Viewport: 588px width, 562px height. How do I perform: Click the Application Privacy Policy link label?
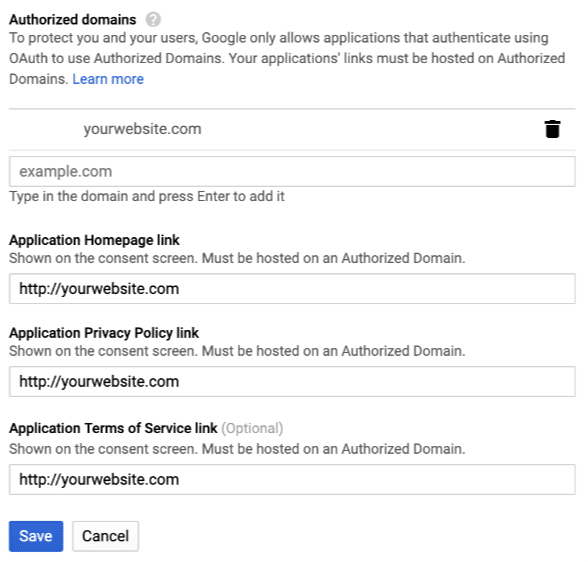[104, 333]
